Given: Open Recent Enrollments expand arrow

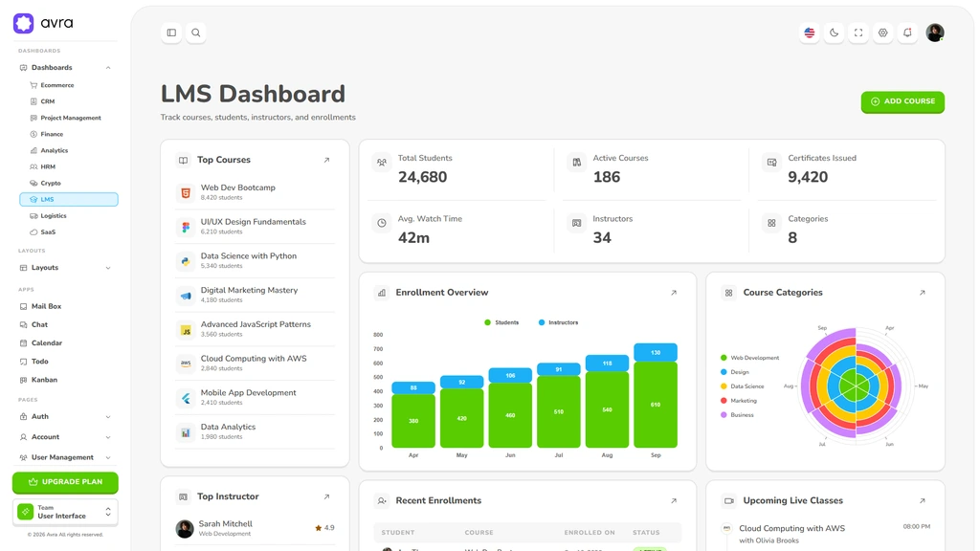Looking at the screenshot, I should [673, 500].
